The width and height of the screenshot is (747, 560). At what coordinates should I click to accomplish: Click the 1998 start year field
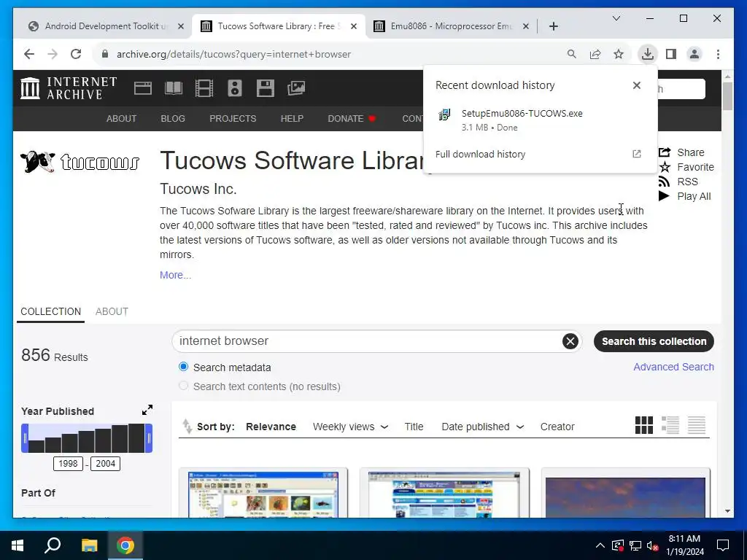click(68, 464)
